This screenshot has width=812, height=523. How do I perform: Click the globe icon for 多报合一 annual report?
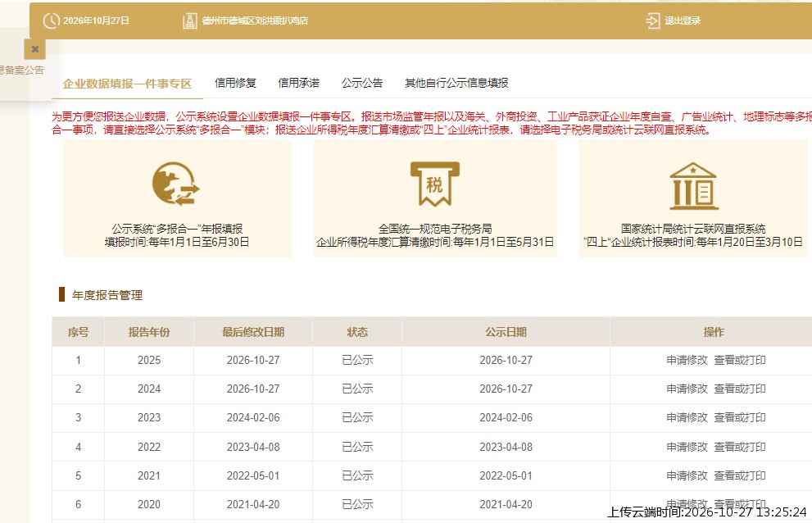point(176,184)
